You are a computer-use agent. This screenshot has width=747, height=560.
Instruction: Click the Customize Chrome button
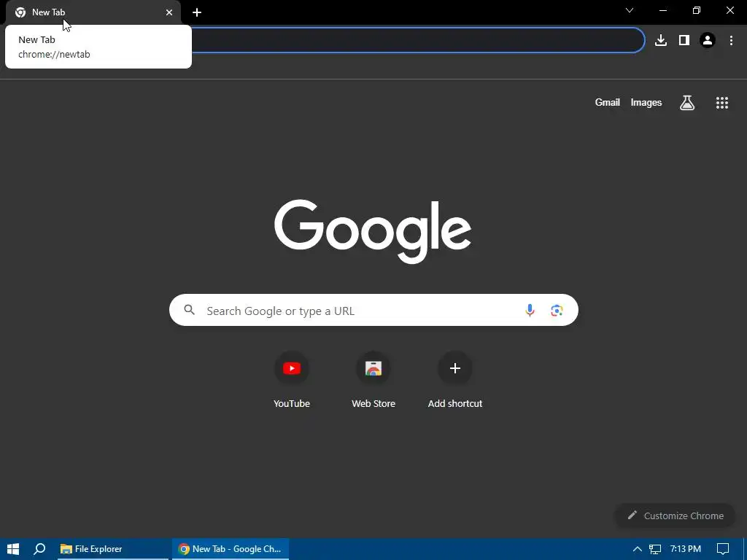(x=675, y=516)
